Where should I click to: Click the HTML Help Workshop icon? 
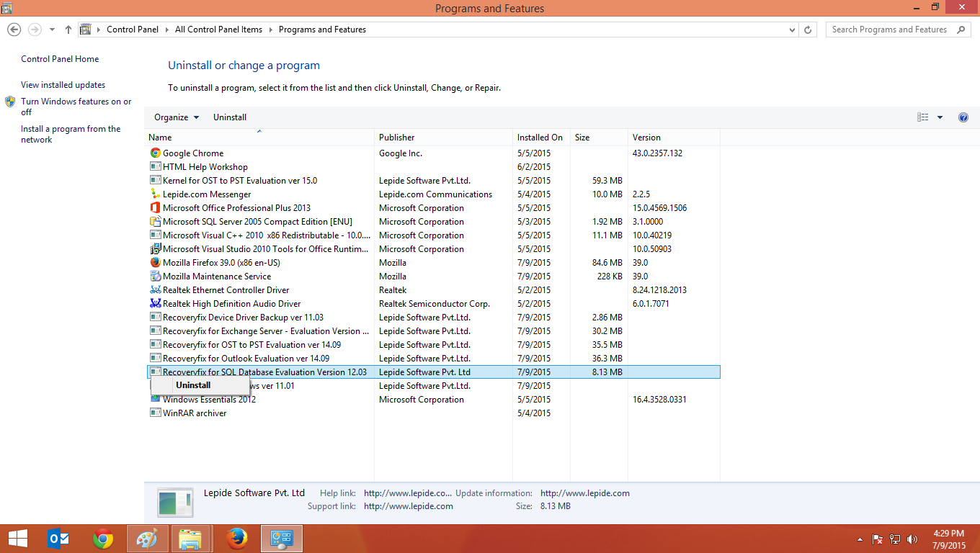coord(155,166)
